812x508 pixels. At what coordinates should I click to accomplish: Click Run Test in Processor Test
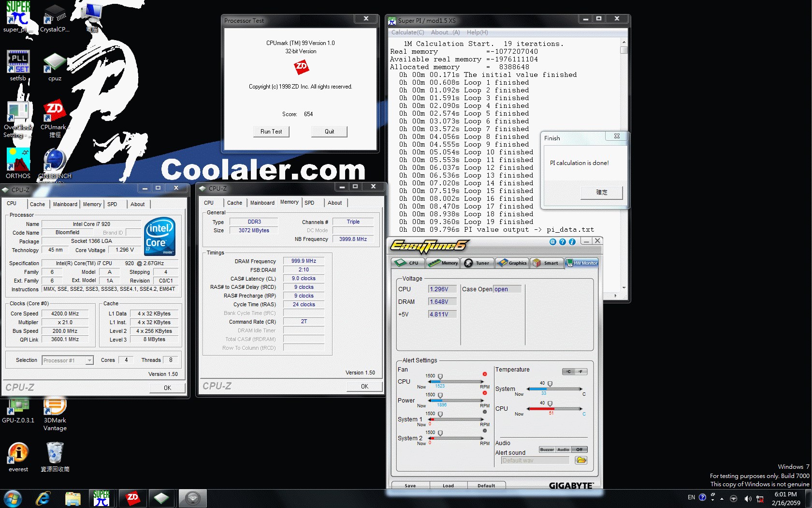point(271,132)
